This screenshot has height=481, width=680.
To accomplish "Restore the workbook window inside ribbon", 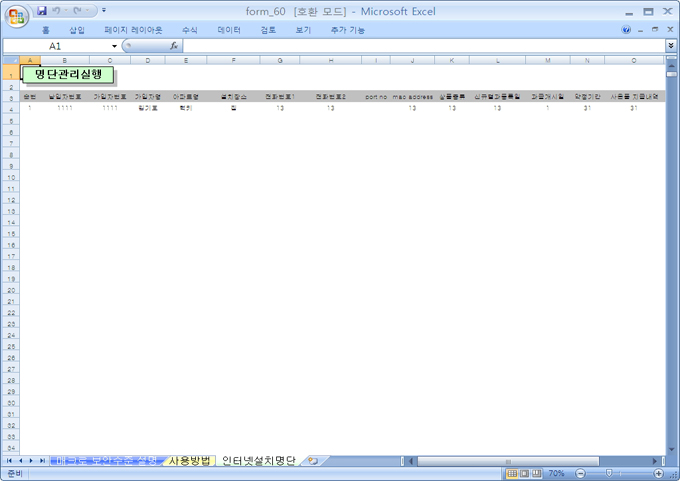I will pos(655,29).
